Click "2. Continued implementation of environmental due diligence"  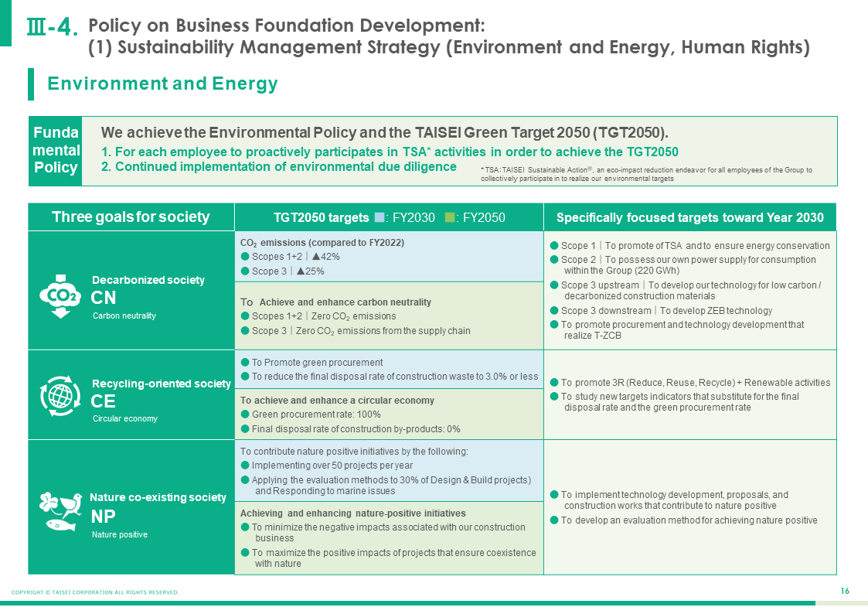(x=279, y=167)
